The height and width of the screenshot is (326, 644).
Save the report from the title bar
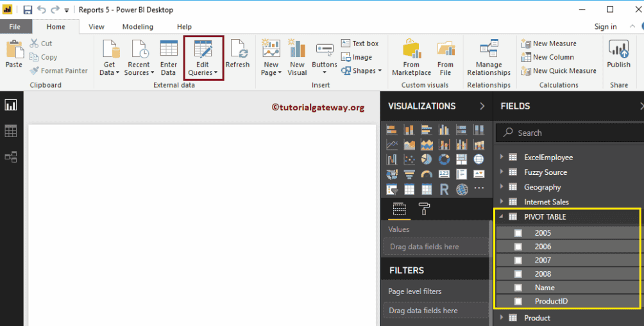point(28,10)
